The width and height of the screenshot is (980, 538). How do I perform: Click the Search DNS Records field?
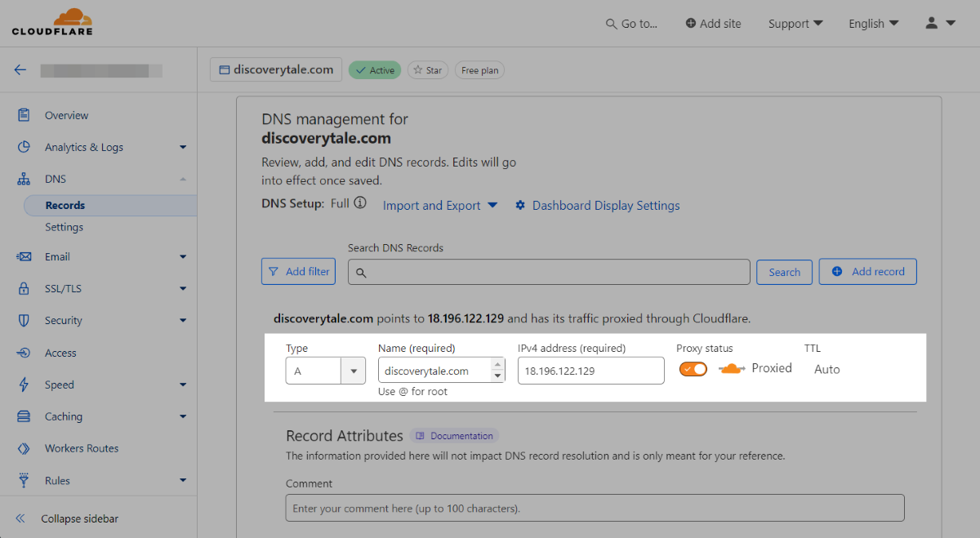pyautogui.click(x=549, y=272)
